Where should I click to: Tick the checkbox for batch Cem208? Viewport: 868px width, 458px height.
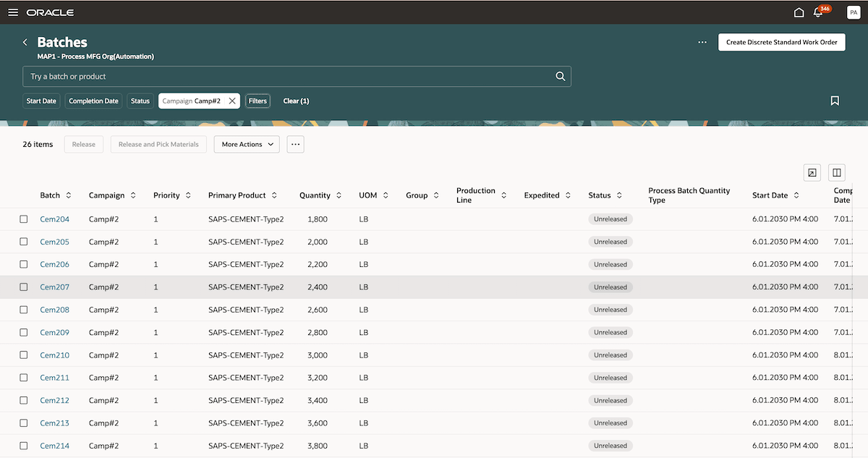[x=24, y=310]
